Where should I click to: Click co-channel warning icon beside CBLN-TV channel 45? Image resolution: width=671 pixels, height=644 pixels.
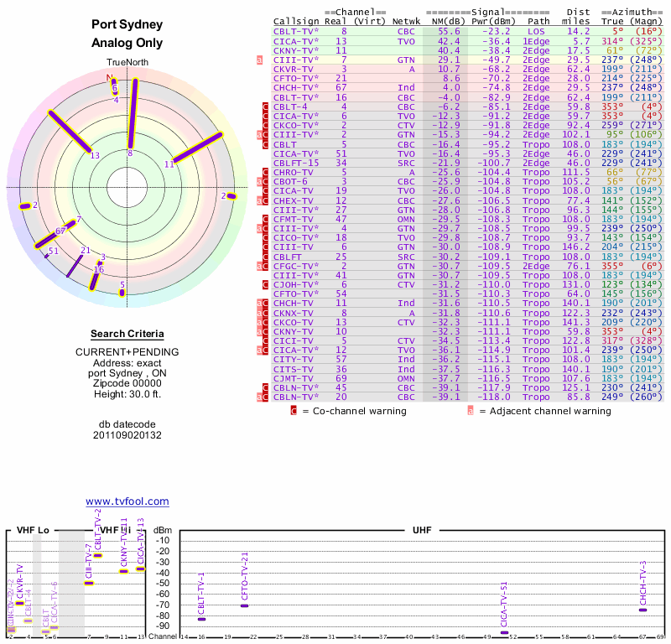click(266, 387)
